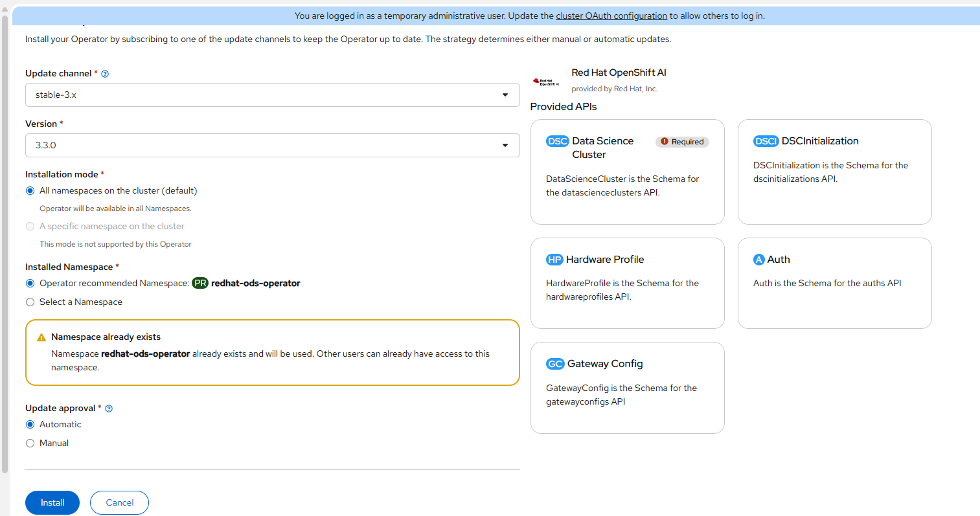
Task: Expand the Version 3.3.0 dropdown
Action: point(272,145)
